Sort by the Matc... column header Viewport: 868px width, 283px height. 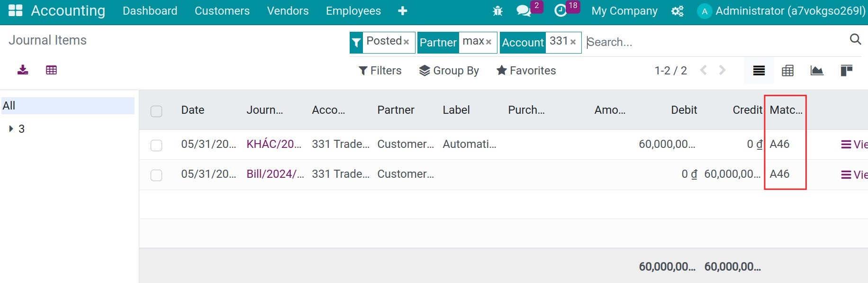coord(786,110)
